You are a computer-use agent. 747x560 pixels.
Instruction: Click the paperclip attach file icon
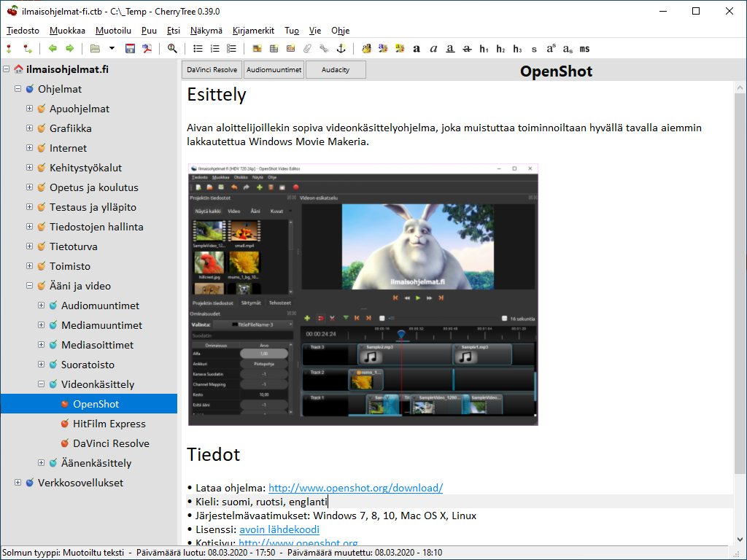[x=307, y=49]
